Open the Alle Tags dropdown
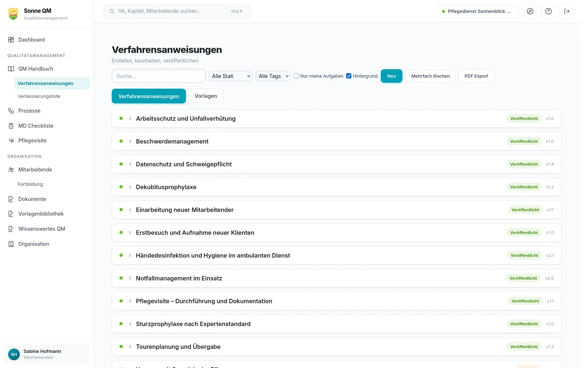588x368 pixels. (x=273, y=76)
